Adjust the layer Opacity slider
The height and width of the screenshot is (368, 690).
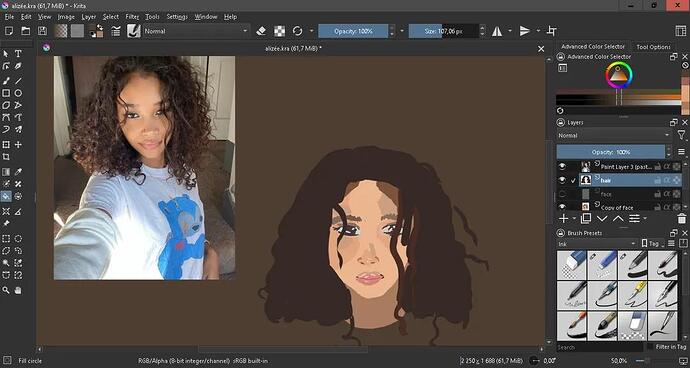[611, 152]
